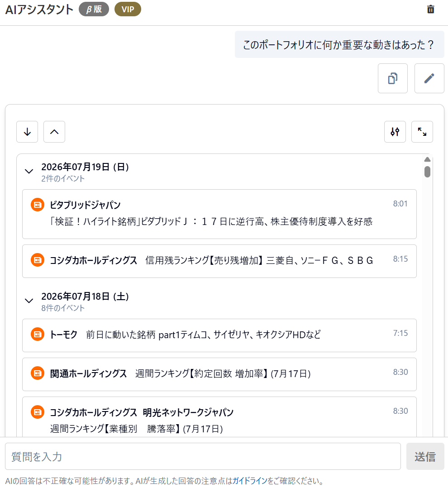The width and height of the screenshot is (448, 488).
Task: Click the down-arrow jump button
Action: click(27, 132)
